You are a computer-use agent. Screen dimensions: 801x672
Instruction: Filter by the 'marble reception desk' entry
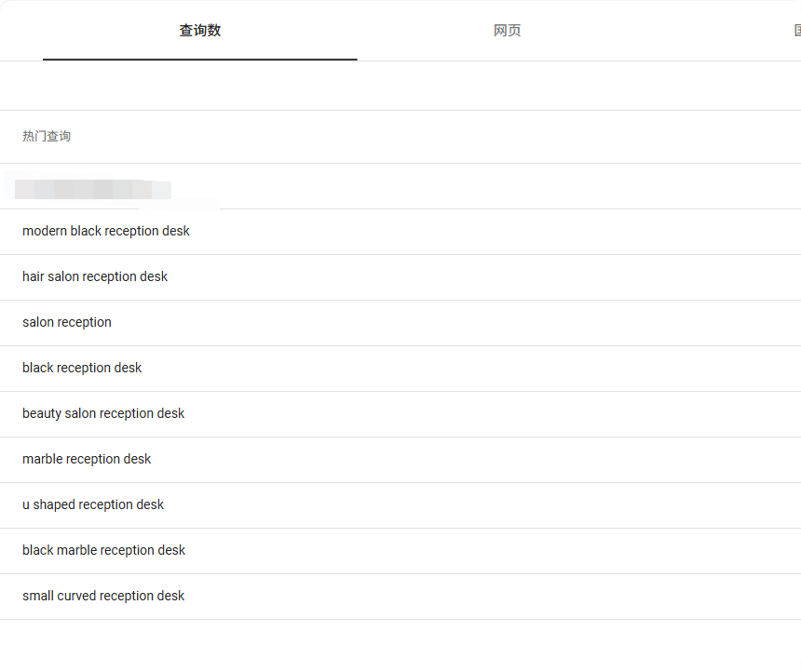pyautogui.click(x=87, y=459)
